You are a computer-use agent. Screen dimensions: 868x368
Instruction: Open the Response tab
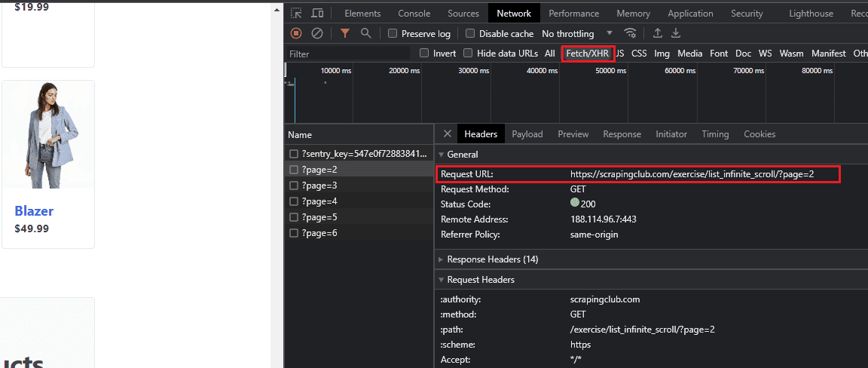[x=622, y=134]
